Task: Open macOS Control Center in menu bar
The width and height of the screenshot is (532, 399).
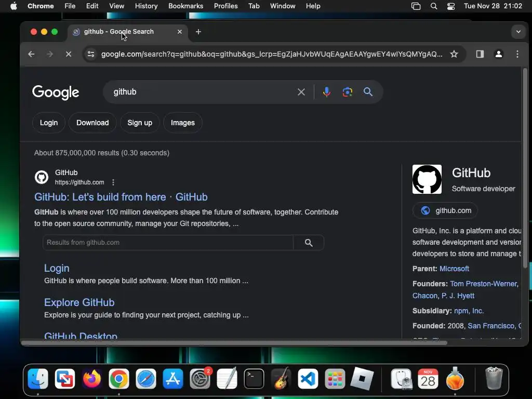Action: click(x=450, y=6)
